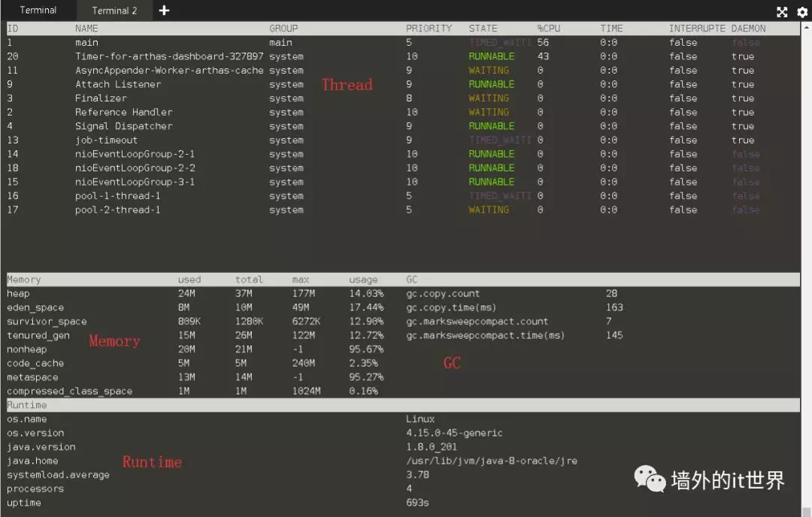
Task: Select the thread name Timer-for-arthas-dashboard-327897
Action: (x=169, y=56)
